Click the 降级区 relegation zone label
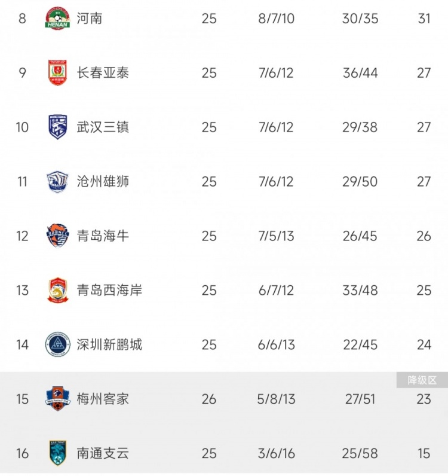Viewport: 448px width, 476px height. [422, 380]
